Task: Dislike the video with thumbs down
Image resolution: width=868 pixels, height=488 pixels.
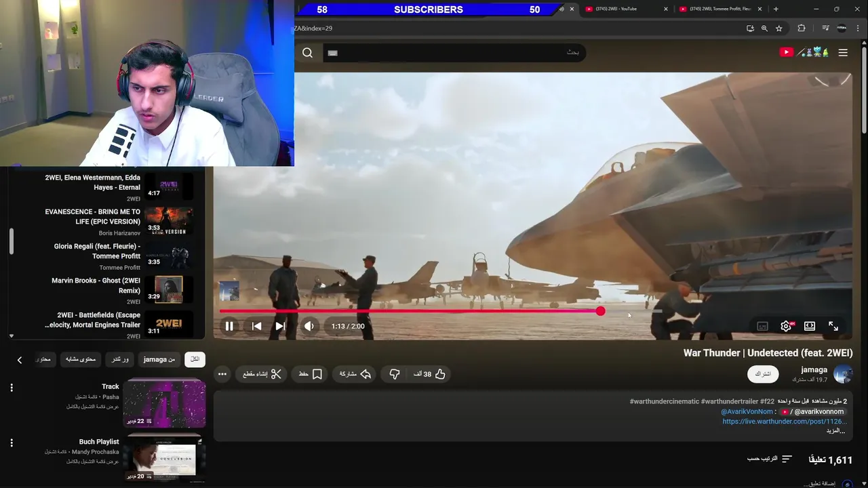Action: pos(394,374)
